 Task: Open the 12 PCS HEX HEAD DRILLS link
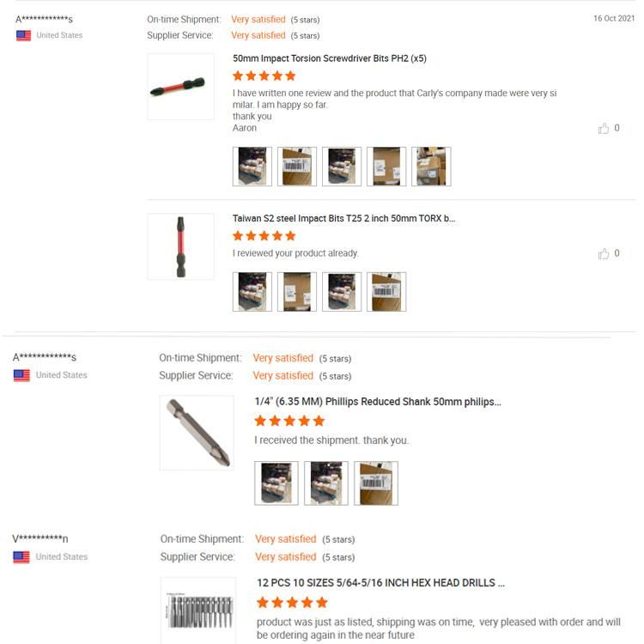pyautogui.click(x=380, y=582)
